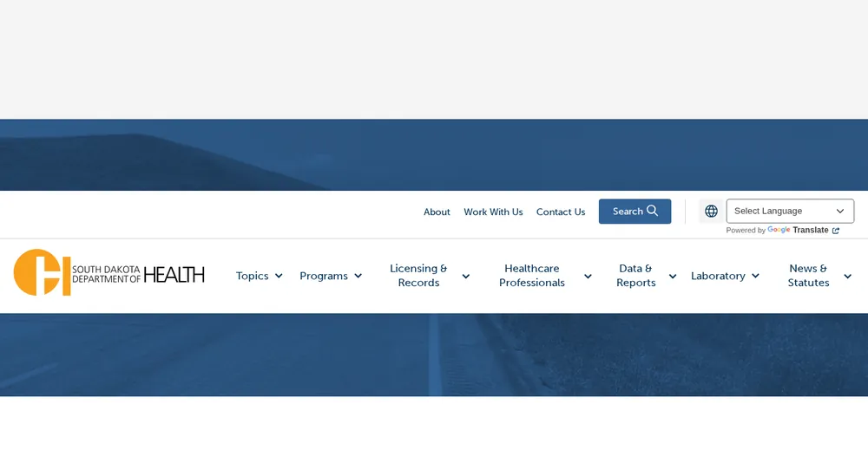Image resolution: width=868 pixels, height=450 pixels.
Task: Click the Google Translate link
Action: (803, 230)
